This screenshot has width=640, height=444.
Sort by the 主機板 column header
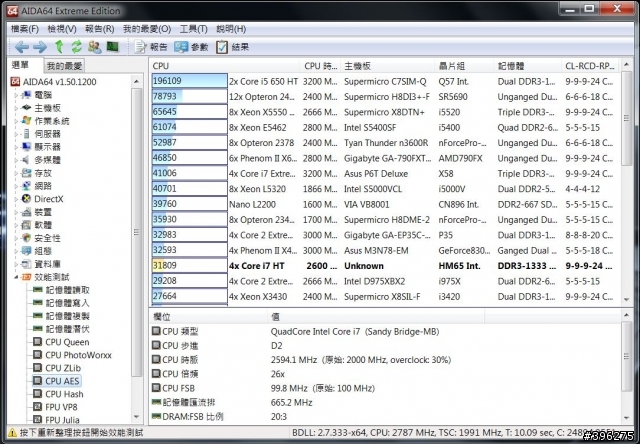pyautogui.click(x=388, y=66)
